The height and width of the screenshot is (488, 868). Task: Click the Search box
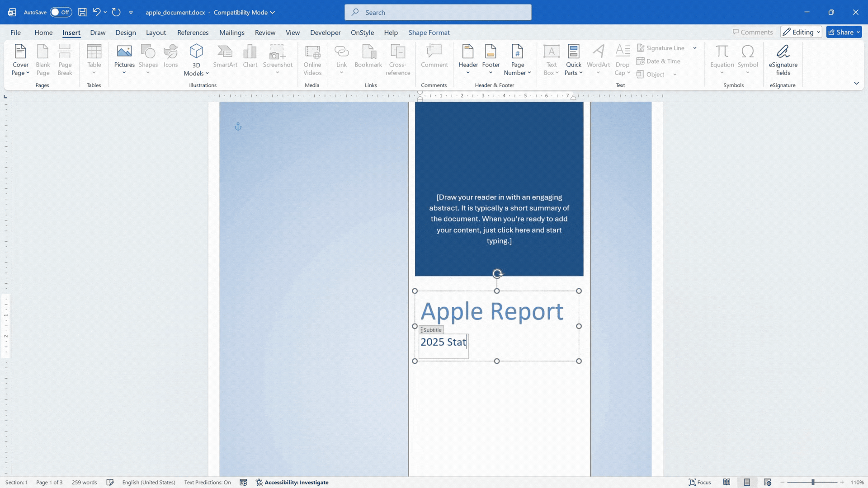click(438, 12)
